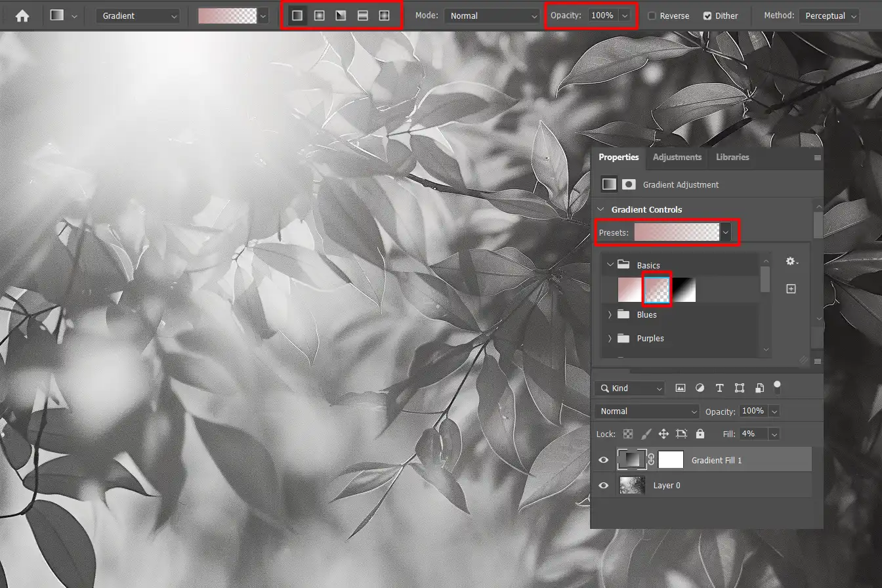The width and height of the screenshot is (882, 588).
Task: Click the Home icon in options bar
Action: [22, 16]
